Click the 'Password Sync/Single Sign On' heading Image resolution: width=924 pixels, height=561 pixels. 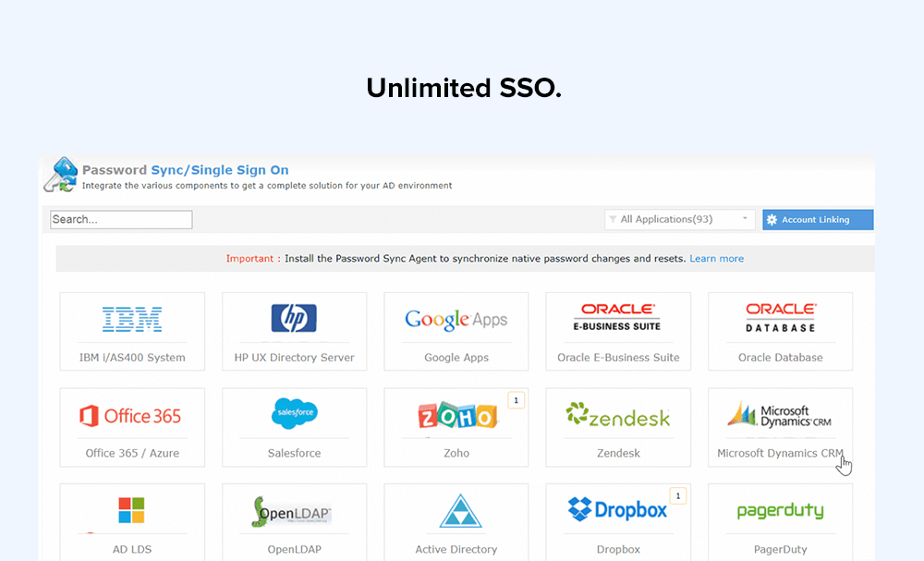185,170
